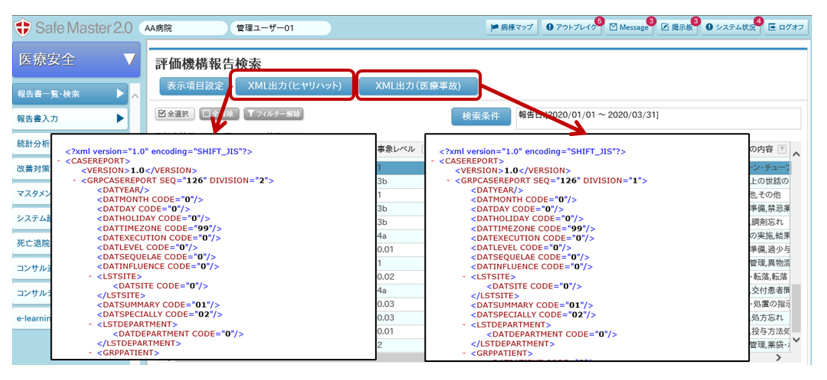Click the 評価機構報告検索 page title
Image resolution: width=827 pixels, height=380 pixels.
(208, 64)
